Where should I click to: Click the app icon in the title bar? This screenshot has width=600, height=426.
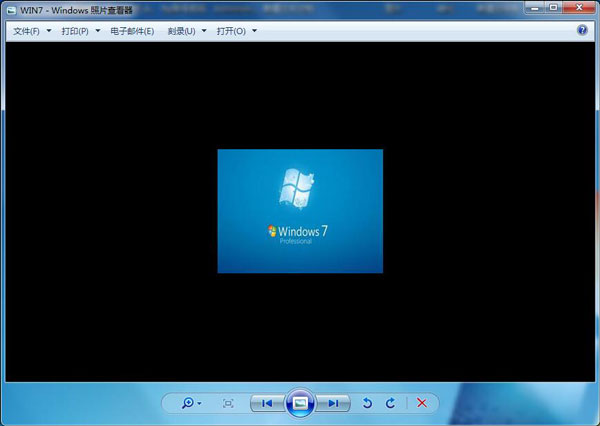point(11,9)
